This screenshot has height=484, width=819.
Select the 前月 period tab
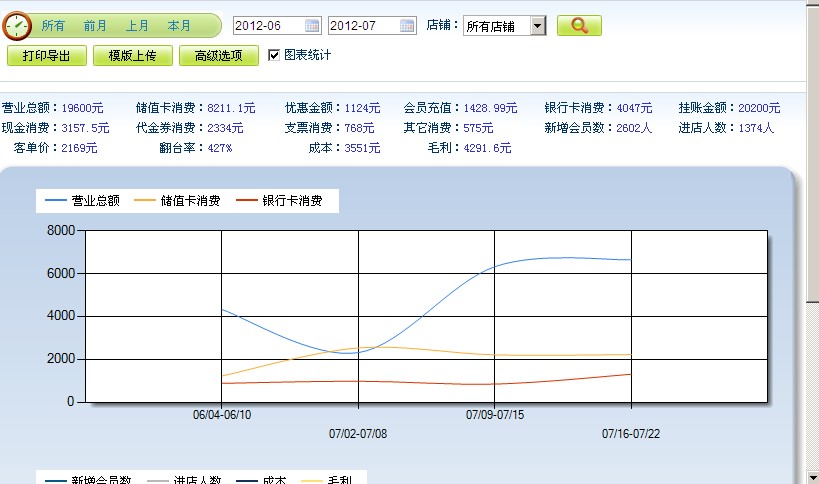(95, 26)
